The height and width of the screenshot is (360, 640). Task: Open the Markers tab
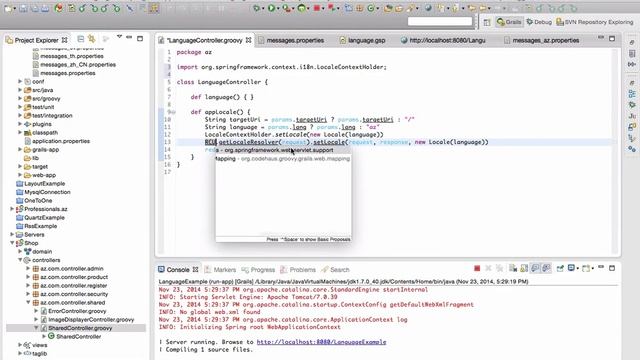[220, 270]
